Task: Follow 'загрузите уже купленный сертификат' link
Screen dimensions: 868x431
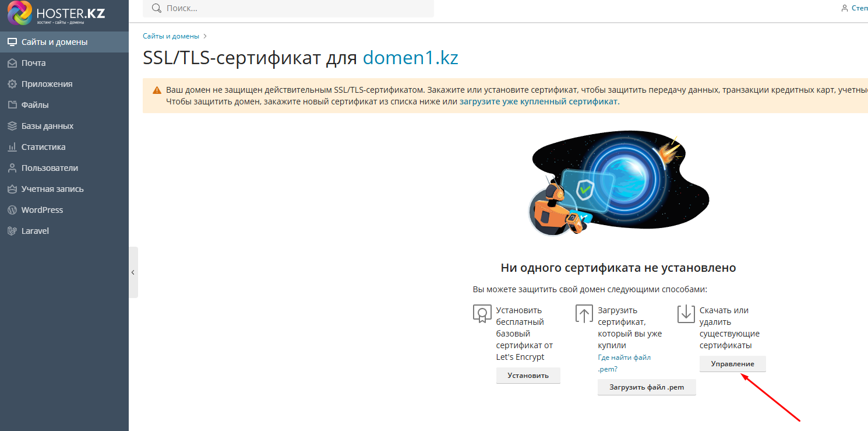Action: pyautogui.click(x=538, y=101)
